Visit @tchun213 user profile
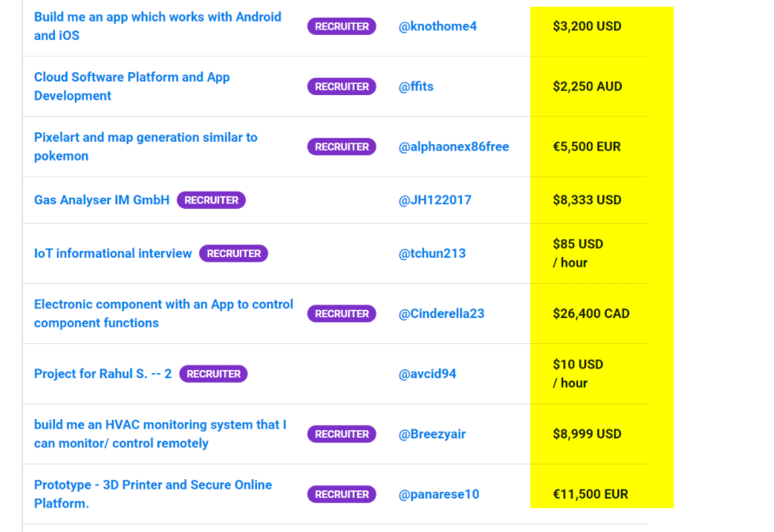This screenshot has width=774, height=532. coord(432,253)
